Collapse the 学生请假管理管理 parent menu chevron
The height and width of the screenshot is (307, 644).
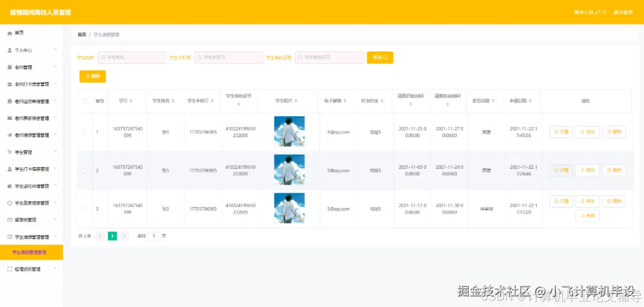click(55, 237)
